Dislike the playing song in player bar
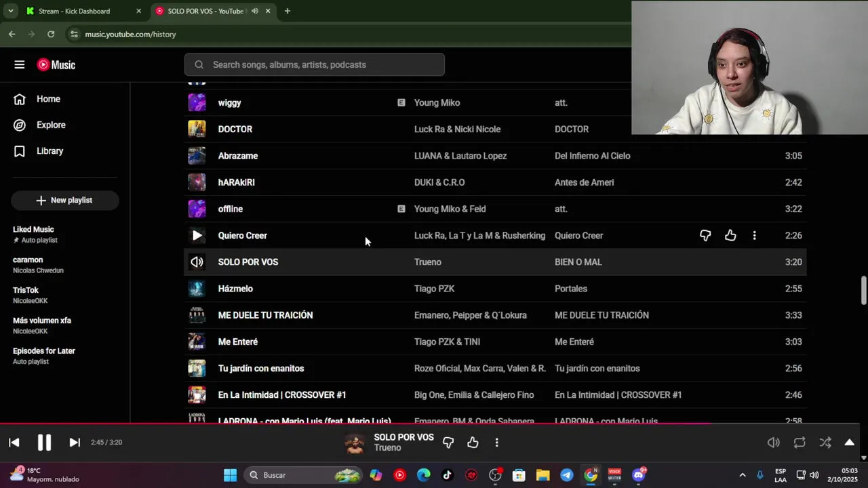Viewport: 868px width, 488px height. coord(448,443)
